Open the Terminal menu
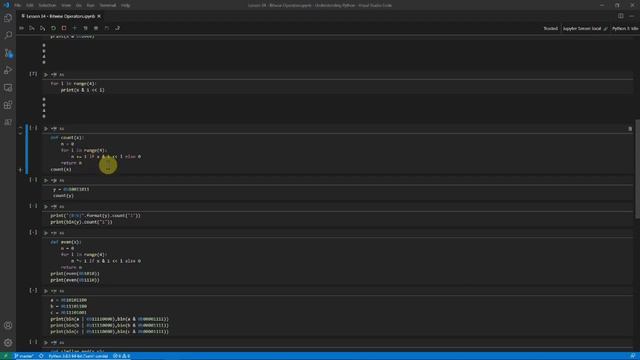The width and height of the screenshot is (640, 360). pos(108,5)
